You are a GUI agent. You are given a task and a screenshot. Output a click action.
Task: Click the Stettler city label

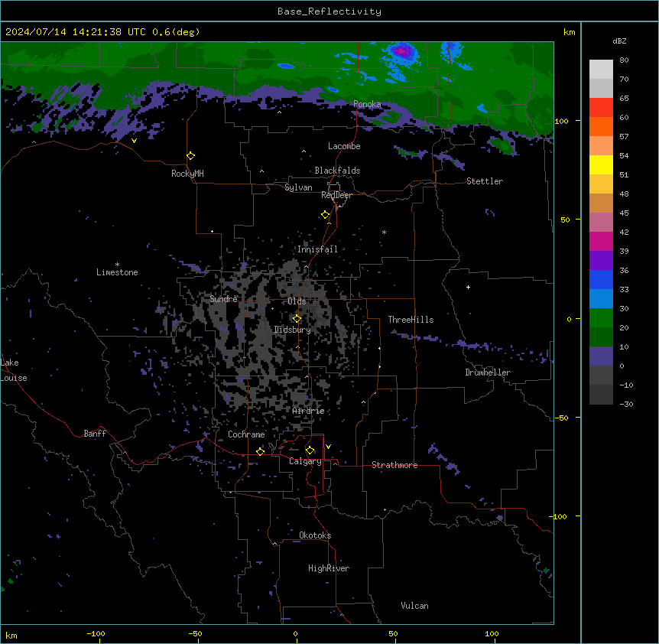point(485,181)
